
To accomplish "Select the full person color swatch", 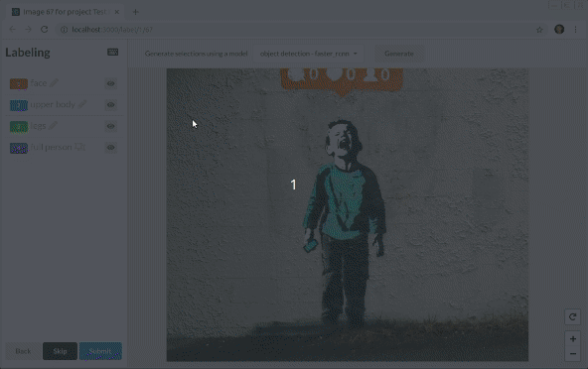I will [19, 148].
